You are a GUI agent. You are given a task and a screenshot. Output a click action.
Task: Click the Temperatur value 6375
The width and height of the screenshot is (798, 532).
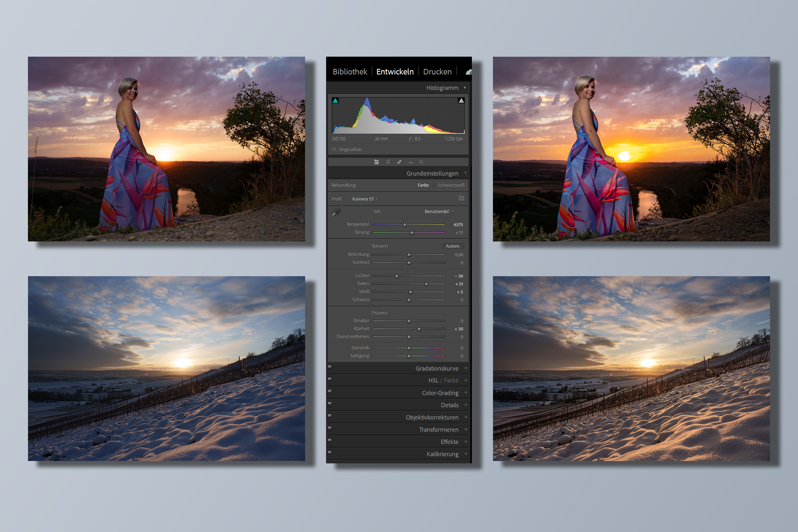[458, 225]
